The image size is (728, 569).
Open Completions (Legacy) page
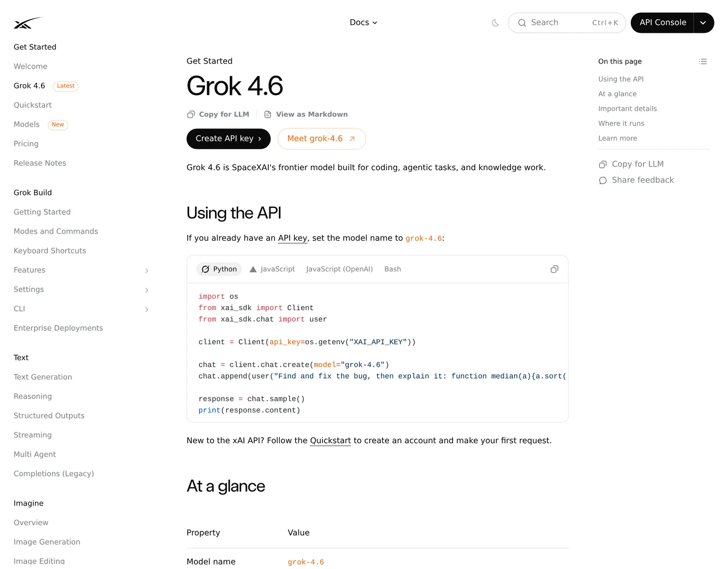pos(54,474)
